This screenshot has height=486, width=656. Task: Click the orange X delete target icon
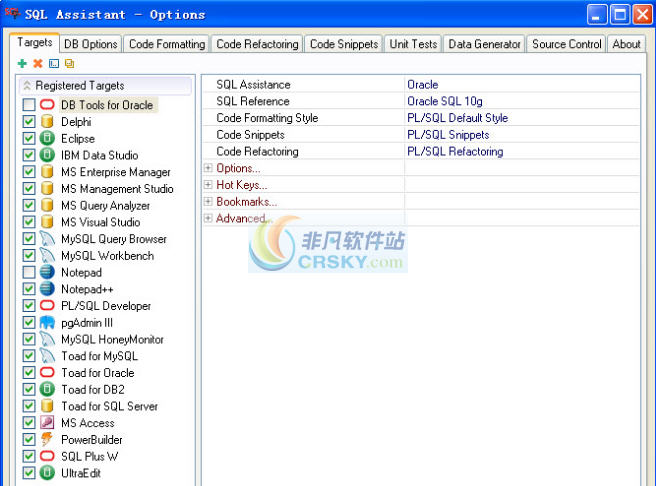38,64
